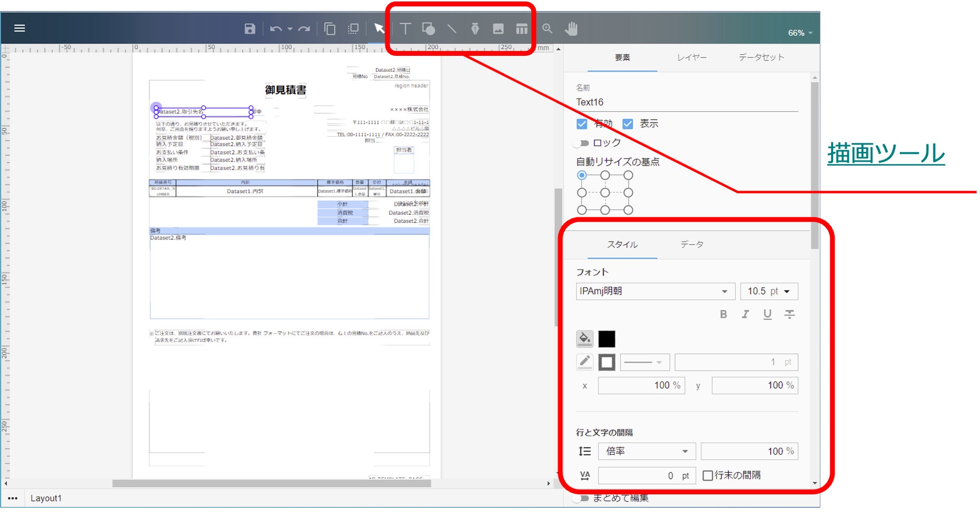
Task: Click the fill bucket icon
Action: coord(584,339)
